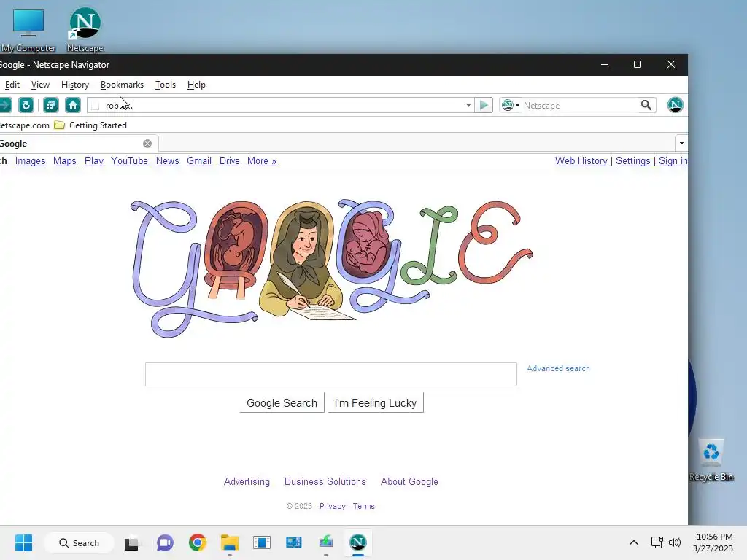
Task: Open the History menu
Action: tap(75, 85)
